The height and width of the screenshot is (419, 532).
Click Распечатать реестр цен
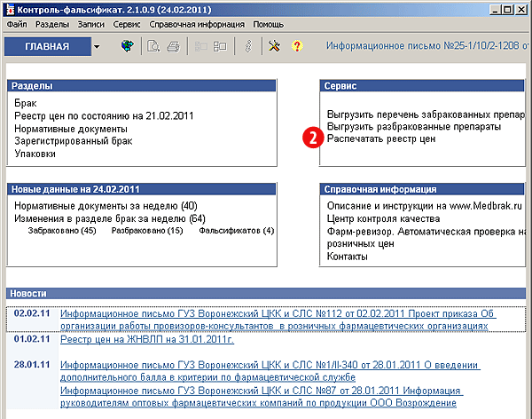coord(381,138)
